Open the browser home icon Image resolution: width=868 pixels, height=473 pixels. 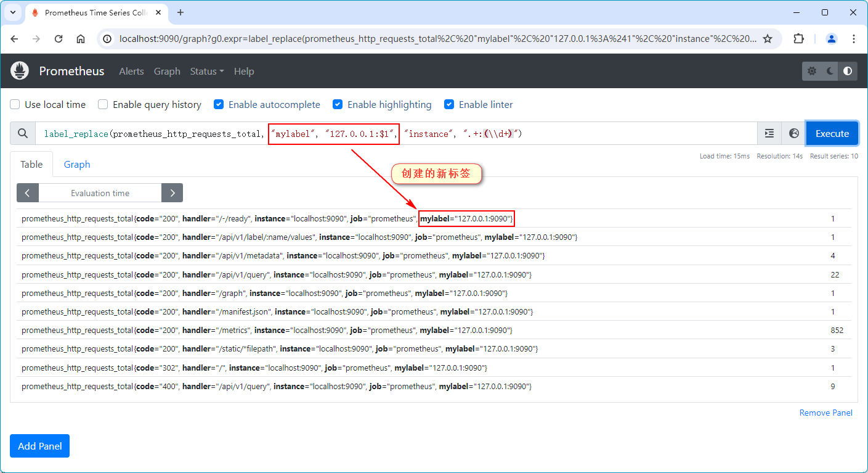(81, 38)
